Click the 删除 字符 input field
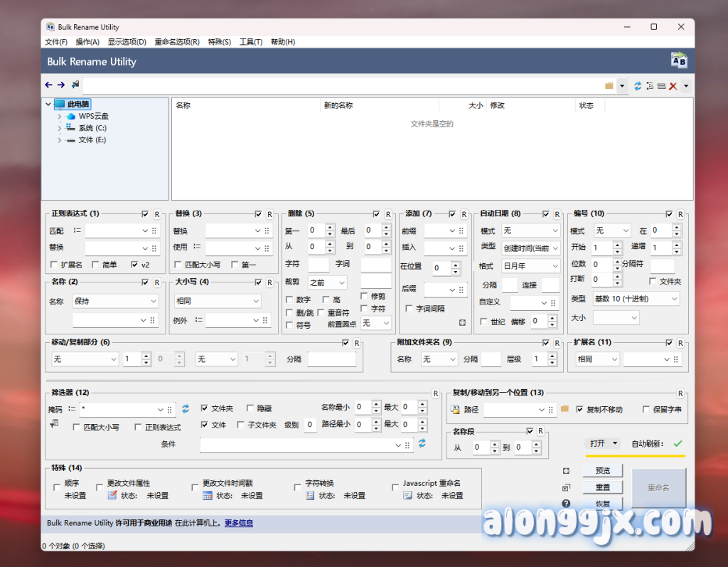 (318, 265)
